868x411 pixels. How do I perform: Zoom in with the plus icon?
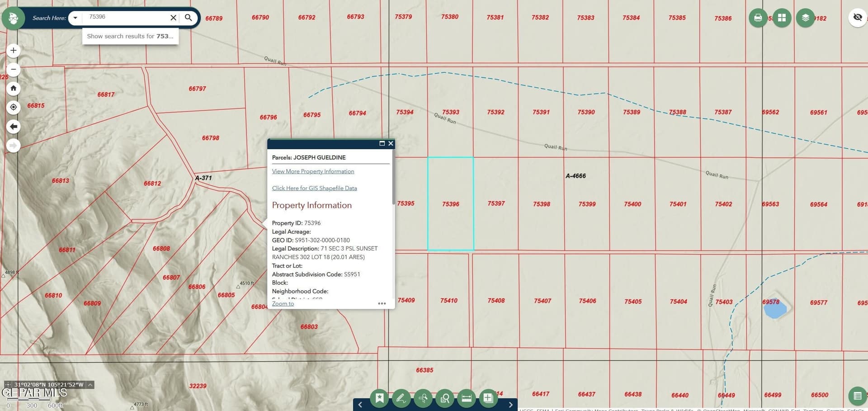[x=13, y=50]
